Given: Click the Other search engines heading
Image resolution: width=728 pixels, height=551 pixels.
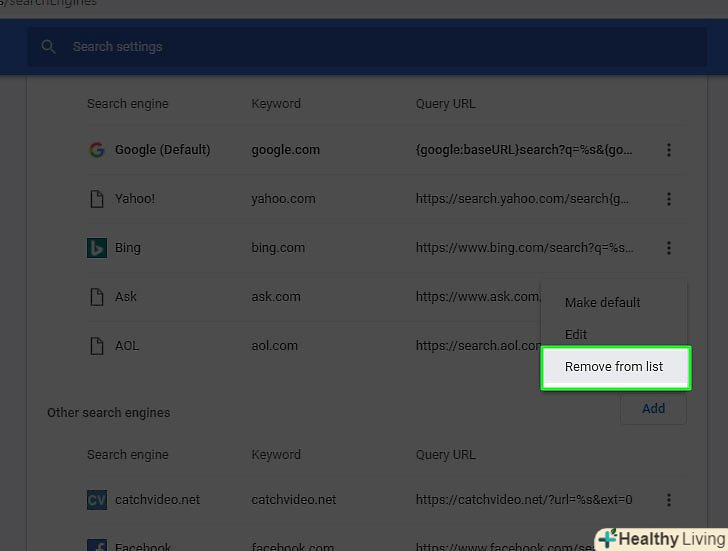Looking at the screenshot, I should [109, 413].
